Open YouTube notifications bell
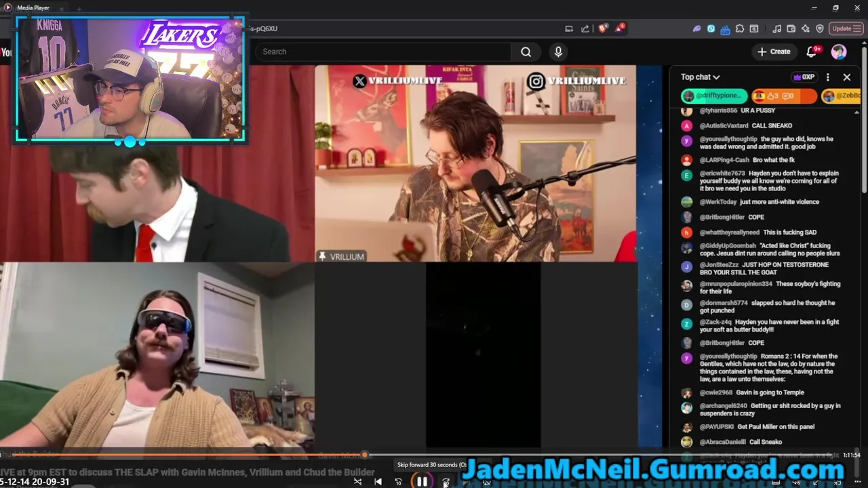Image resolution: width=868 pixels, height=488 pixels. pos(812,52)
